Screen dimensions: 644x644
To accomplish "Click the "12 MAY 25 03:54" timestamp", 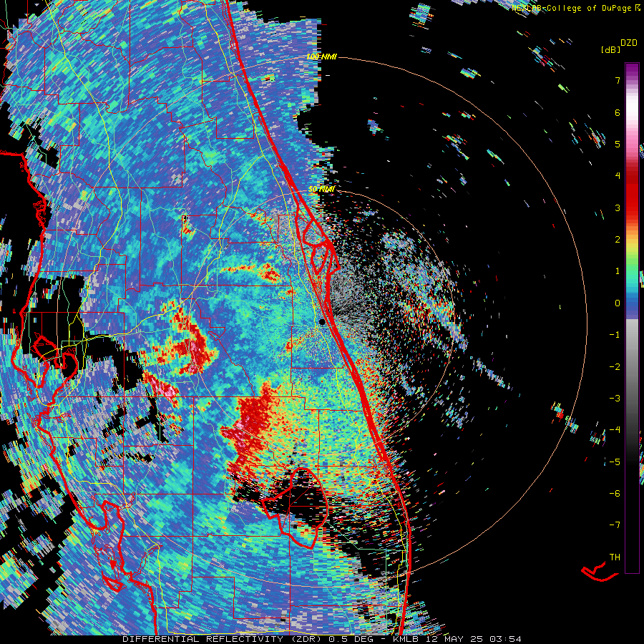I will pos(474,639).
